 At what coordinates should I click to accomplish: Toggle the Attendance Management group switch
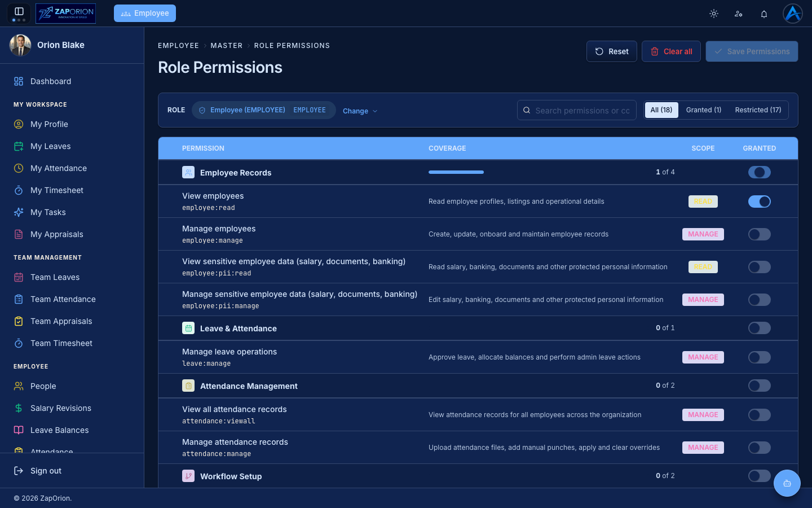point(760,386)
